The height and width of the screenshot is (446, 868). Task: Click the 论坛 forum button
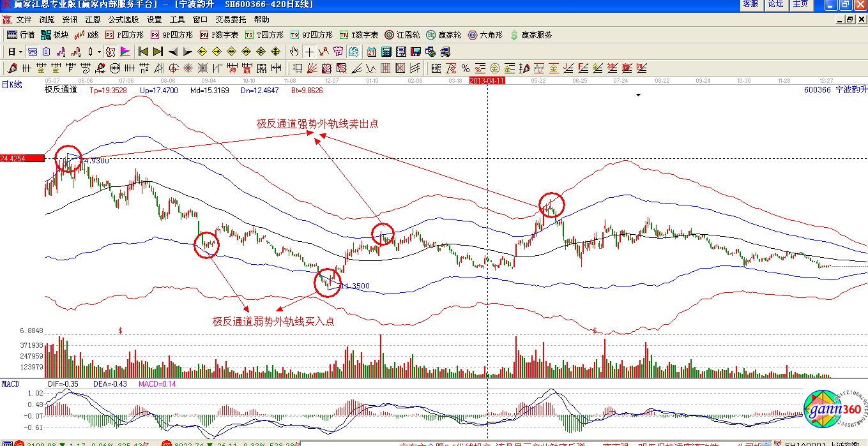[775, 4]
